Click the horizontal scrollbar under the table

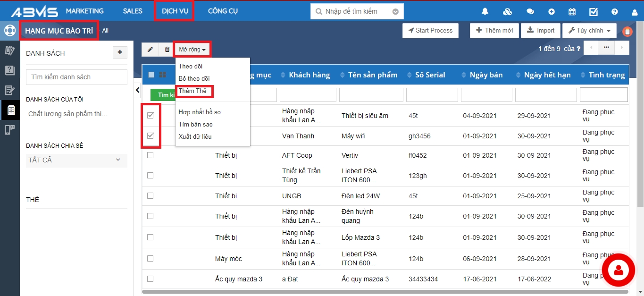point(377,292)
